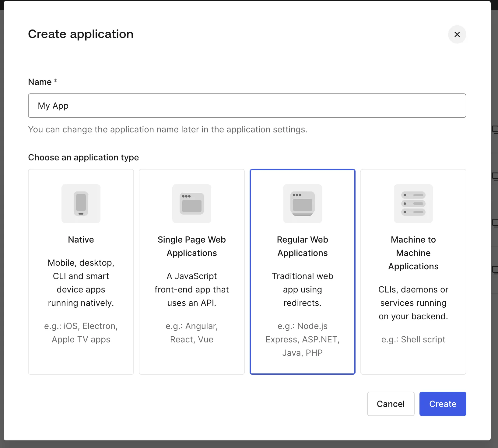Click the Regular Web Applications window icon
Viewport: 498px width, 448px height.
(x=302, y=203)
